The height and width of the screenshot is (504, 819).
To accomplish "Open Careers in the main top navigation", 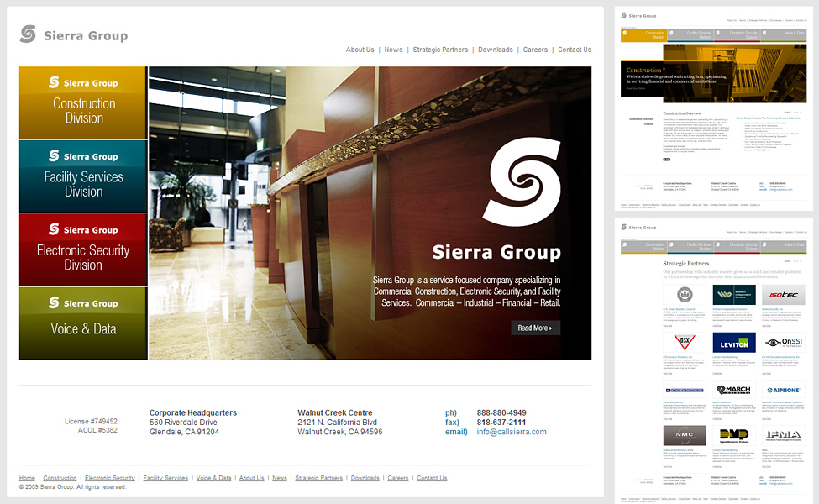I will [x=535, y=50].
